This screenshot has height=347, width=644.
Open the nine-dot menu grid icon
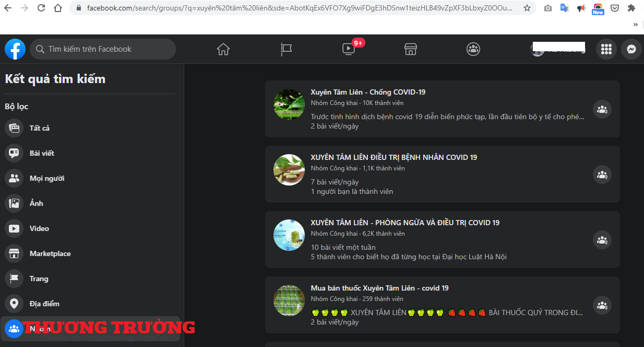point(606,49)
